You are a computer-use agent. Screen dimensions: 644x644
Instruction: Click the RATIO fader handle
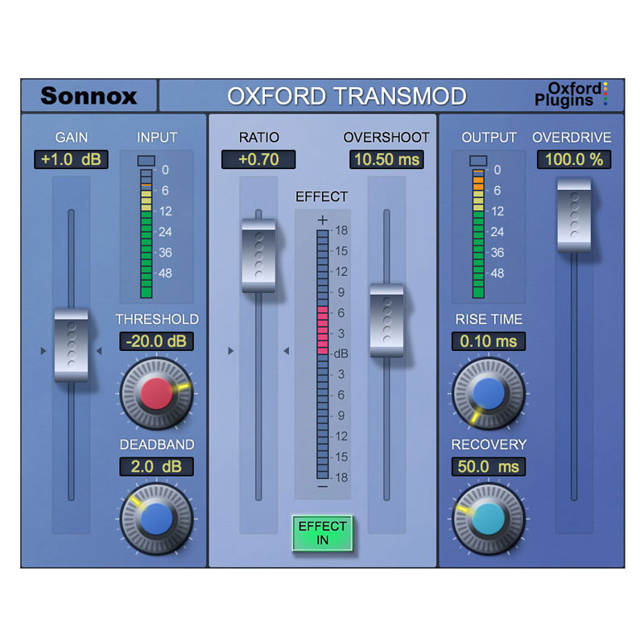(x=258, y=255)
